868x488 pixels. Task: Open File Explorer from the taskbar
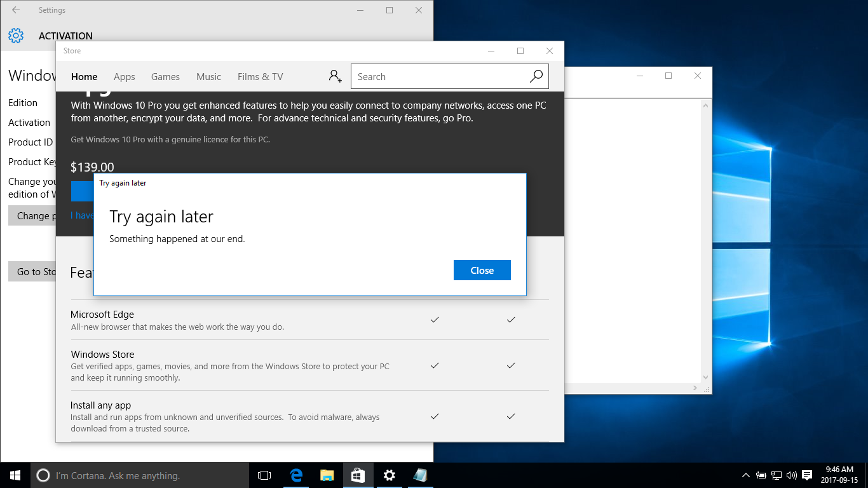pos(327,475)
